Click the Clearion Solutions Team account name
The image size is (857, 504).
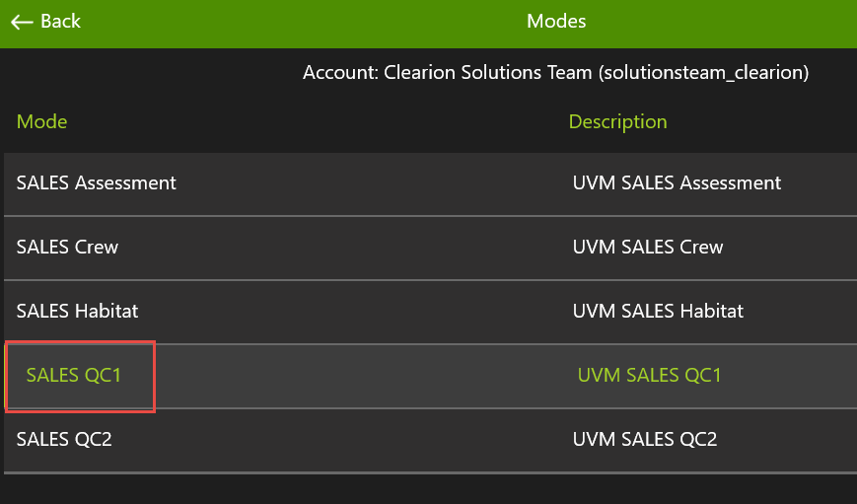coord(487,73)
